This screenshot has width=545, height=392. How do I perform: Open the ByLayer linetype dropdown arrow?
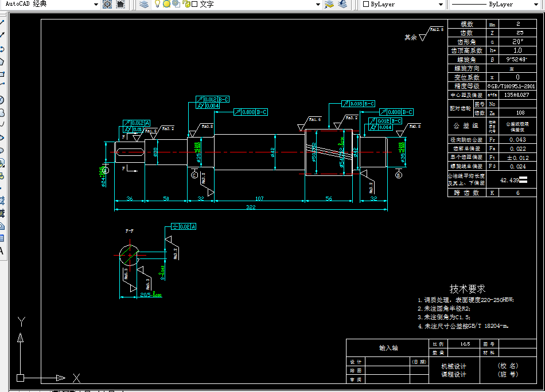pos(536,5)
